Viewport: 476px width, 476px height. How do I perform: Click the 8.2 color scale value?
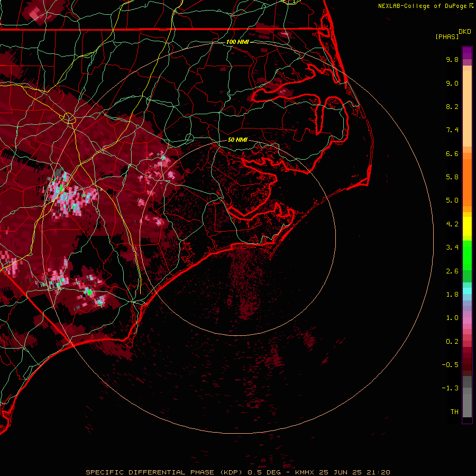(x=452, y=106)
